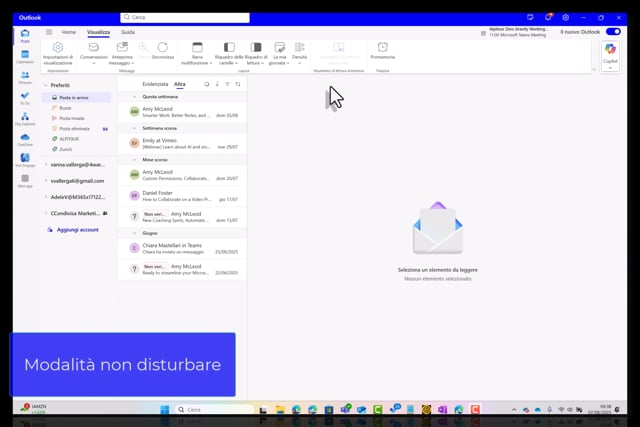Open the Copilot button in ribbon
The image size is (640, 427).
point(610,55)
